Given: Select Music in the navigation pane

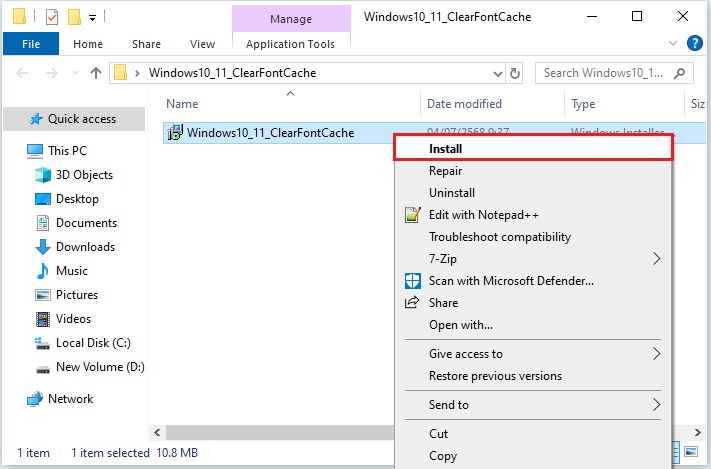Looking at the screenshot, I should click(x=71, y=271).
